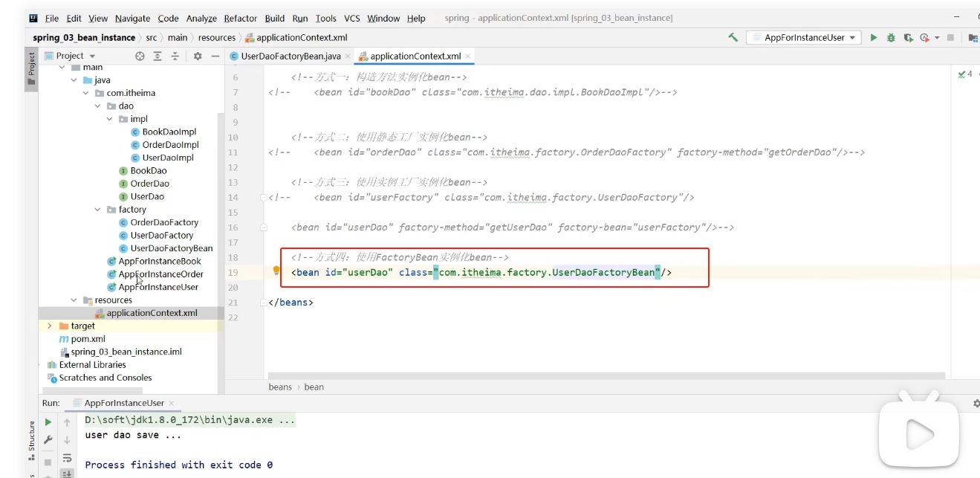The height and width of the screenshot is (478, 980).
Task: Open the Analyze menu
Action: coord(202,18)
